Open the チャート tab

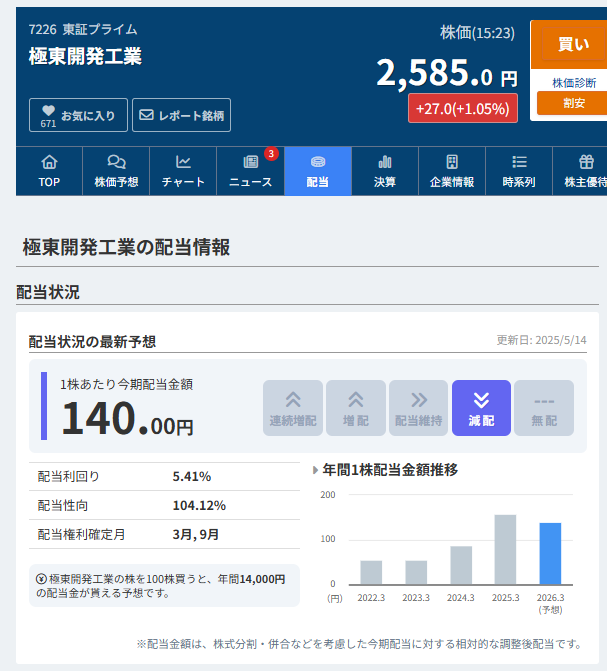coord(183,171)
